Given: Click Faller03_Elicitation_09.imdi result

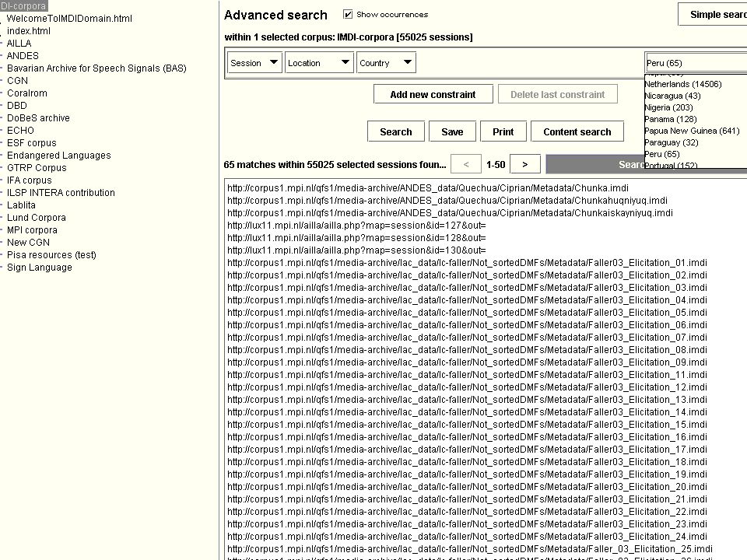Looking at the screenshot, I should click(x=468, y=362).
